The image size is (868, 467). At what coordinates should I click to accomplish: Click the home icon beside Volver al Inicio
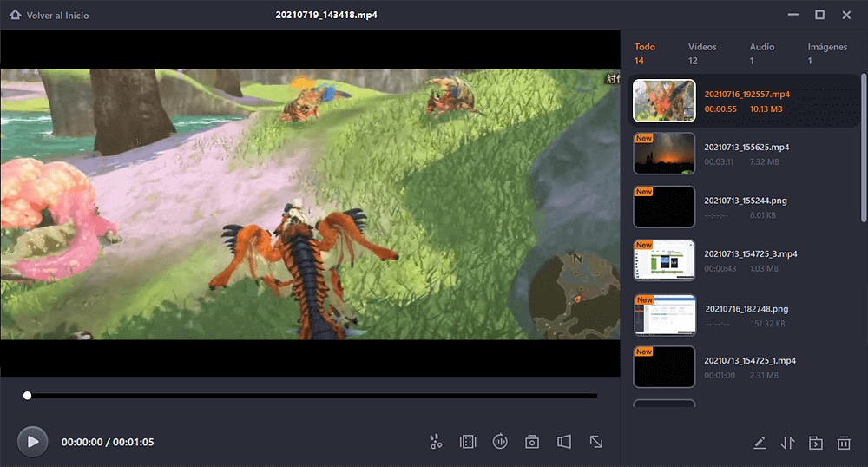pyautogui.click(x=15, y=15)
